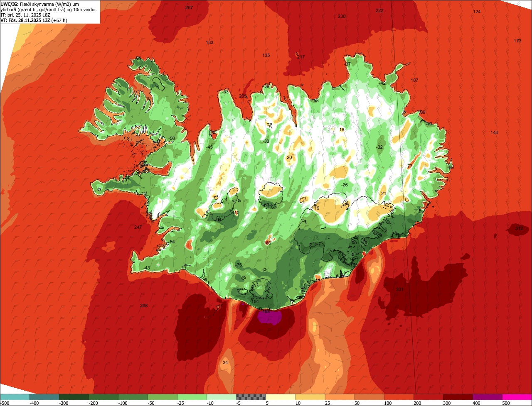This screenshot has height=406, width=532.
Task: Click the purple swatch between 400 and 500
Action: click(x=487, y=397)
